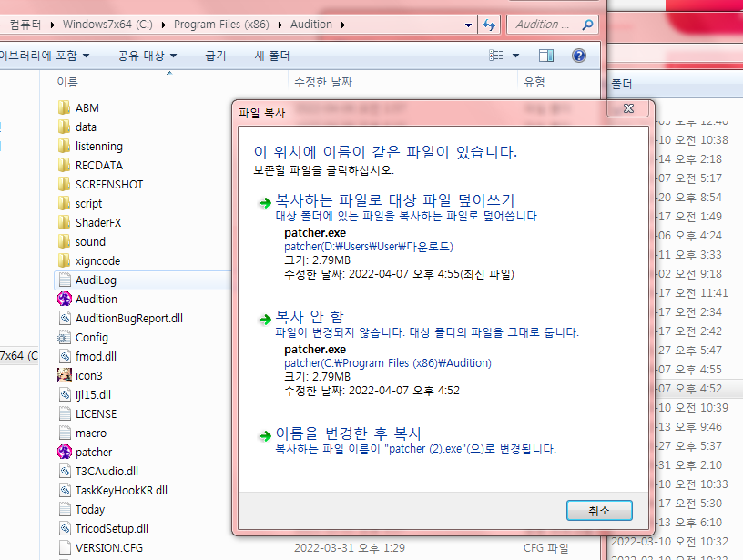Select the script folder icon
Viewport: 743px width, 560px height.
coord(64,204)
